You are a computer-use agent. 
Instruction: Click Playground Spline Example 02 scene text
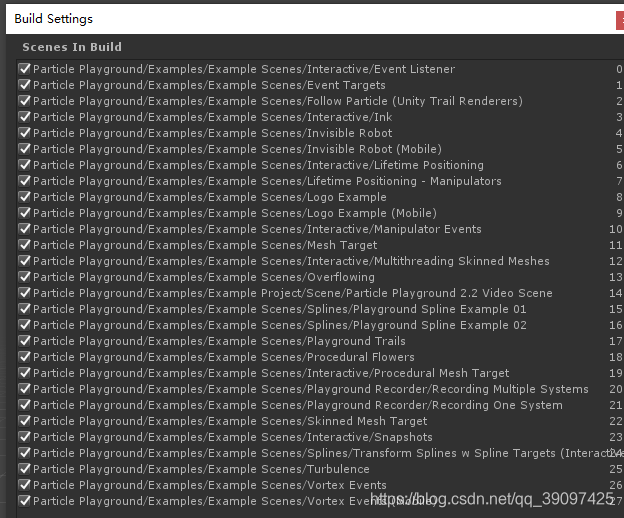280,325
